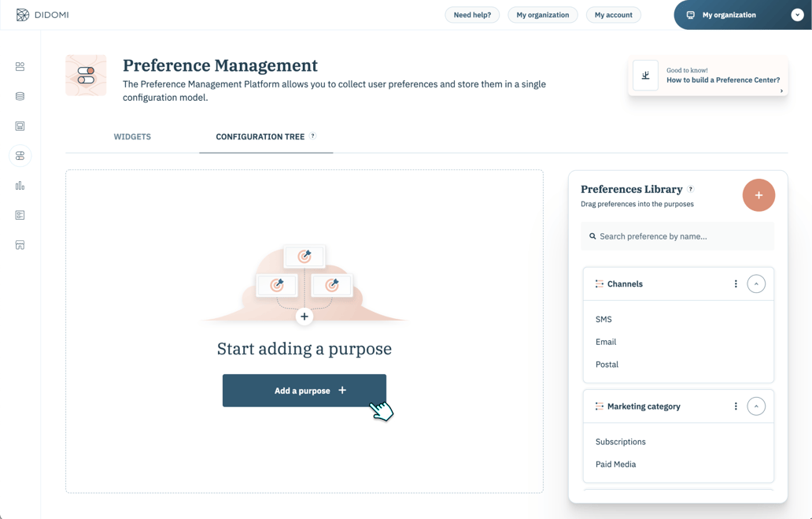Select the Widgets dashboard icon in sidebar
Viewport: 812px width, 519px height.
point(20,67)
